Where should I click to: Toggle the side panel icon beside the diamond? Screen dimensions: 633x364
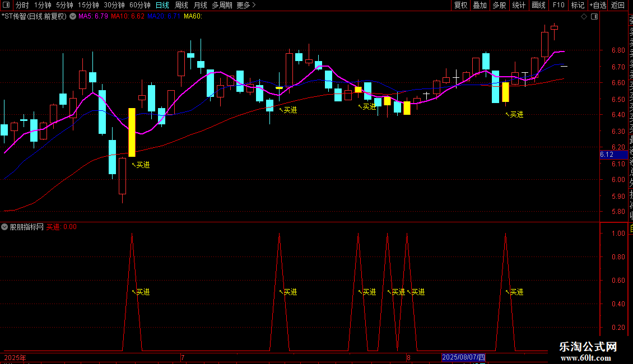[594, 17]
